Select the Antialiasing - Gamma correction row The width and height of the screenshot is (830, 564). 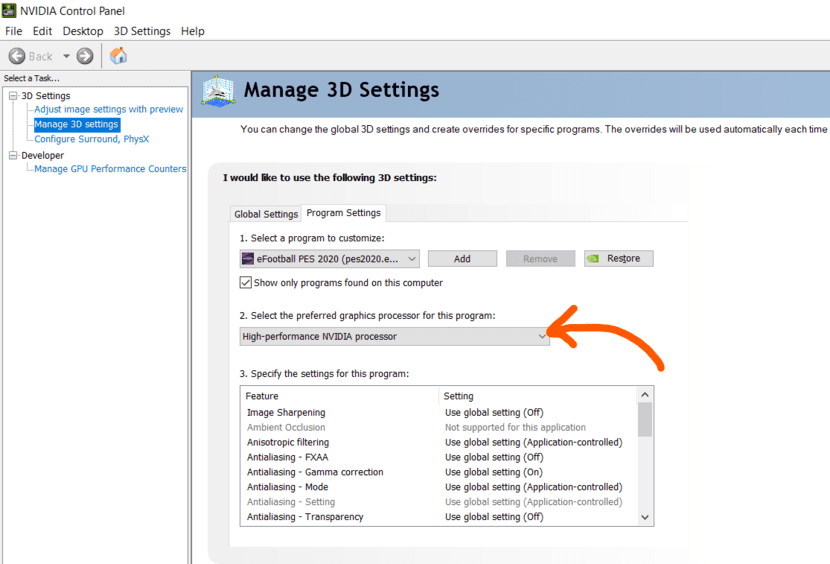[439, 472]
